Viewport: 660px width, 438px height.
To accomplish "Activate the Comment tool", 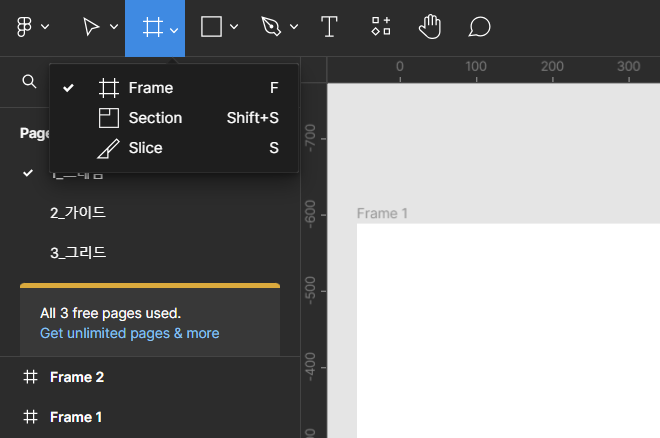I will [479, 27].
